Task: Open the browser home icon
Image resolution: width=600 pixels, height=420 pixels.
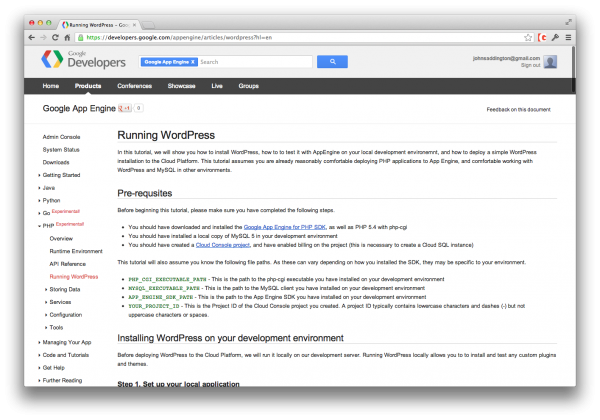Action: [67, 37]
